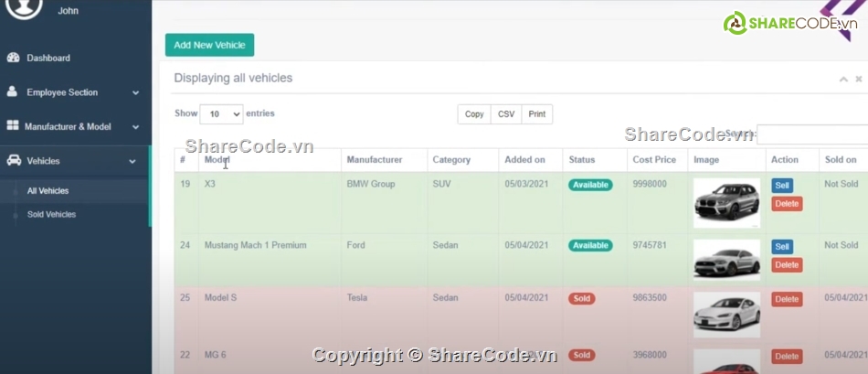Sell the BMW X3 vehicle
Screen dimensions: 868x374
tap(782, 186)
